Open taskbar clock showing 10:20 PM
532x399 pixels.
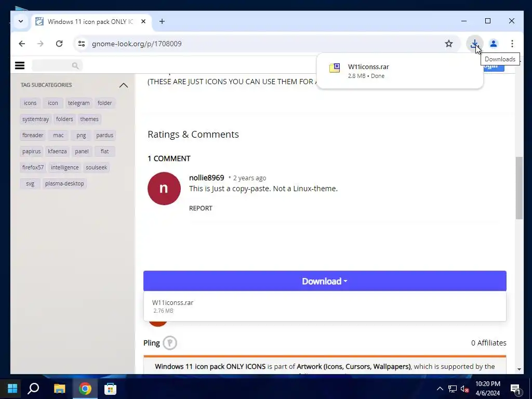coord(487,389)
